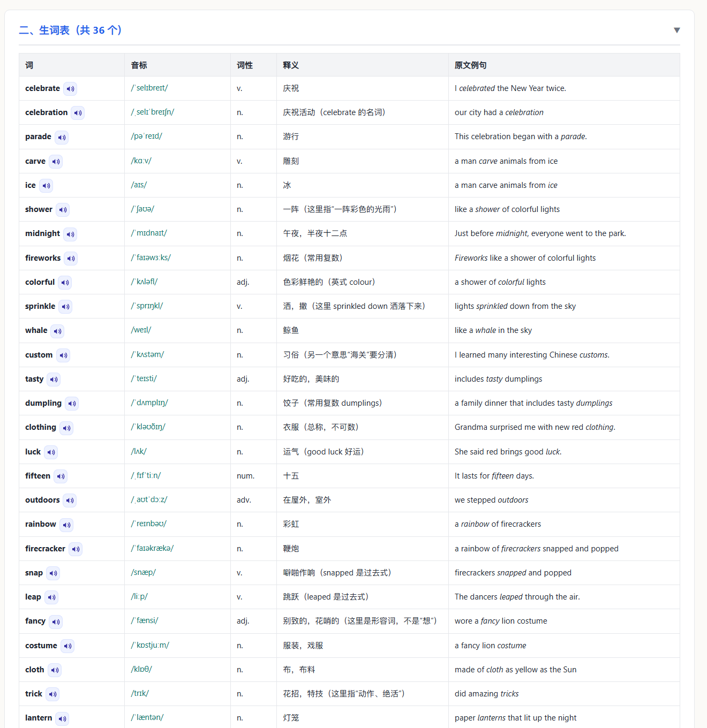Play audio for shower
707x728 pixels.
(x=63, y=210)
